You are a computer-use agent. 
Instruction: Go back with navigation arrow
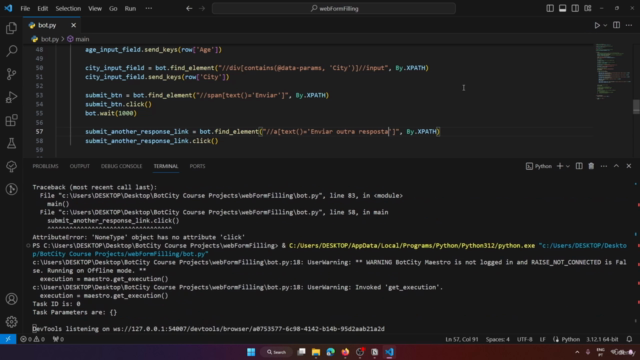[x=189, y=8]
